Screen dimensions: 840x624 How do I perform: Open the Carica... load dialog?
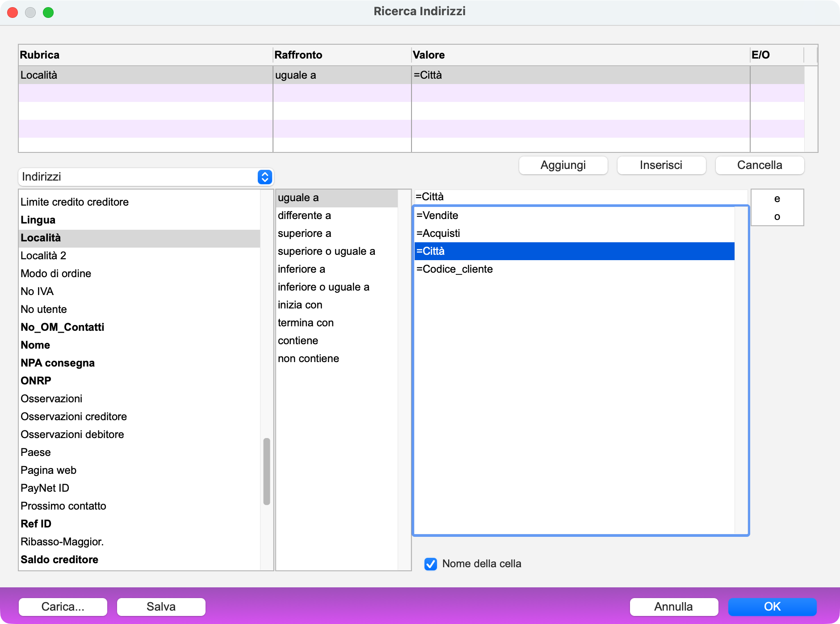63,607
